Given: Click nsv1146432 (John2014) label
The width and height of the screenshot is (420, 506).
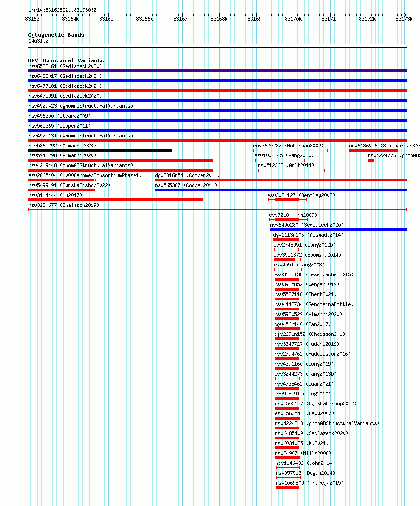Looking at the screenshot, I should pos(305,463).
